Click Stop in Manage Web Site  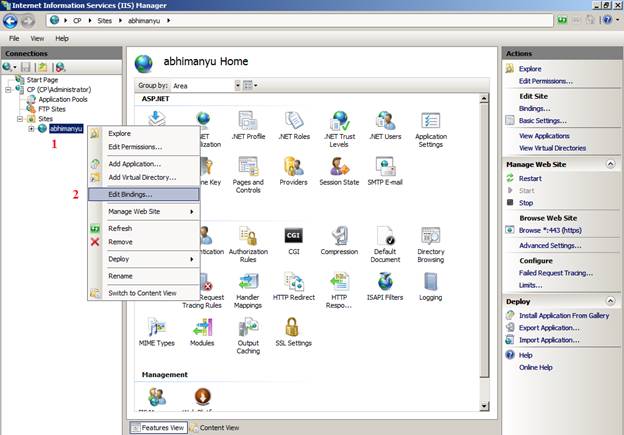(x=526, y=203)
